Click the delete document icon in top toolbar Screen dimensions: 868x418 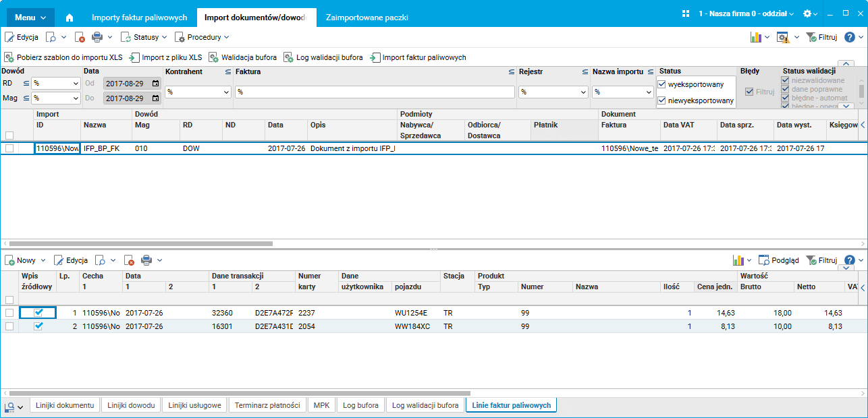coord(80,37)
